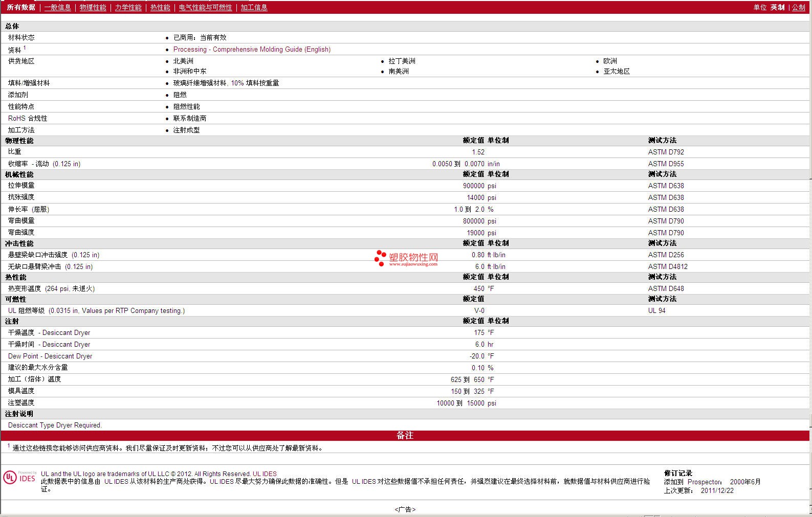Select the 所有数据 tab
The width and height of the screenshot is (812, 517).
(x=21, y=7)
